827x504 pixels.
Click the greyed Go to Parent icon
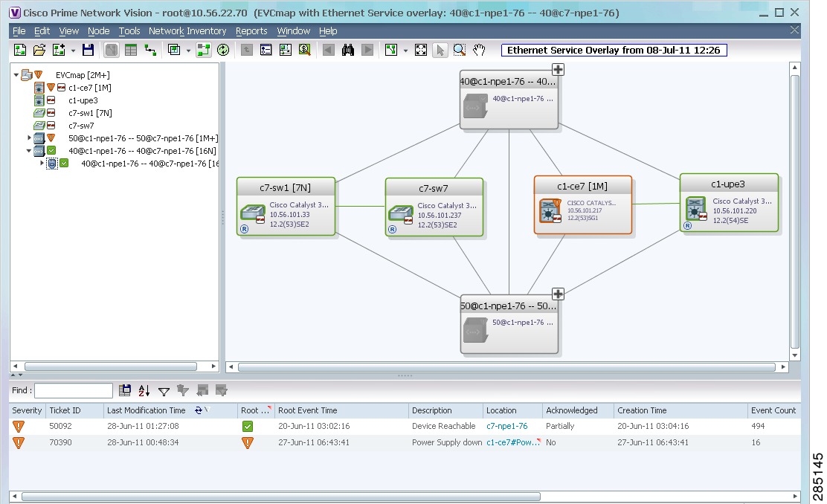[x=246, y=50]
